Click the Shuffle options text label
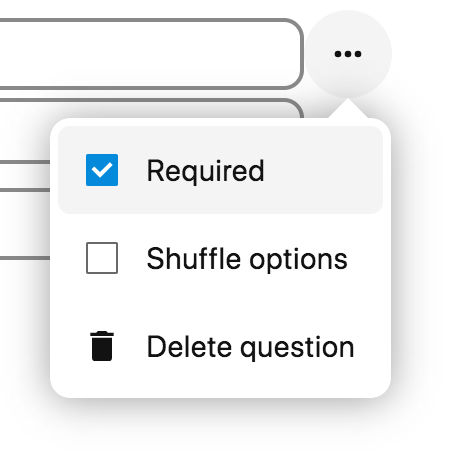This screenshot has width=472, height=452. (247, 259)
